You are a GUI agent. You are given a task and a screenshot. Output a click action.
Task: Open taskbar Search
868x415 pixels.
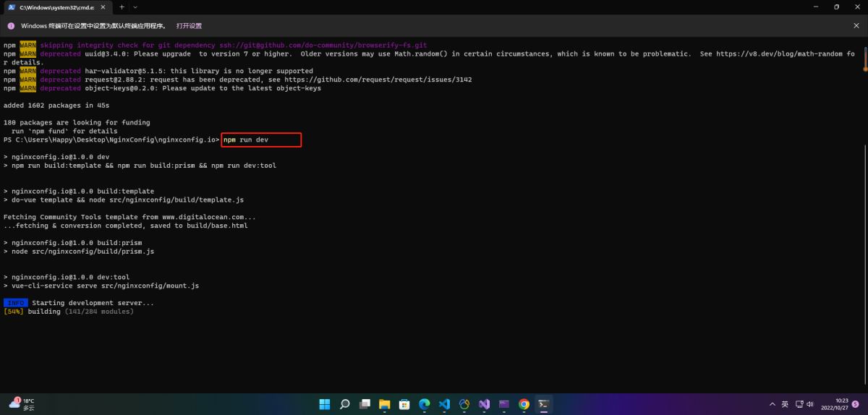click(x=345, y=404)
